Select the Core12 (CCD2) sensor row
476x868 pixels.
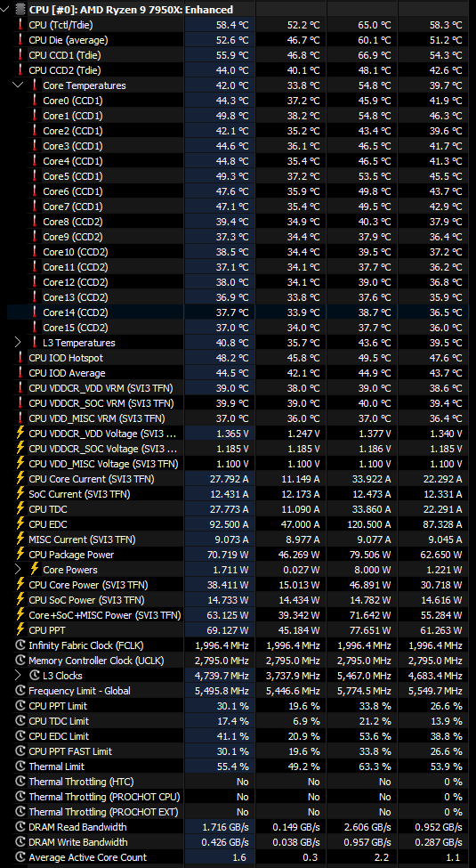(238, 282)
